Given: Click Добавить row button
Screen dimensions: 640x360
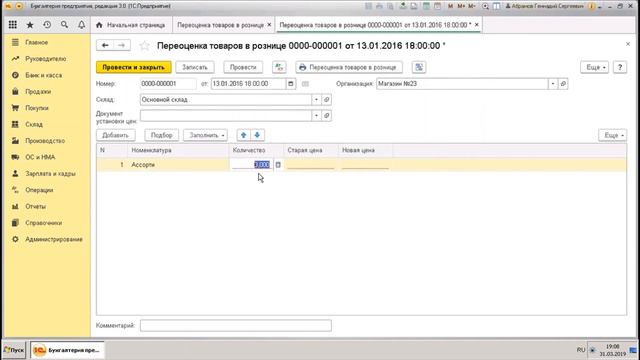Looking at the screenshot, I should point(116,135).
